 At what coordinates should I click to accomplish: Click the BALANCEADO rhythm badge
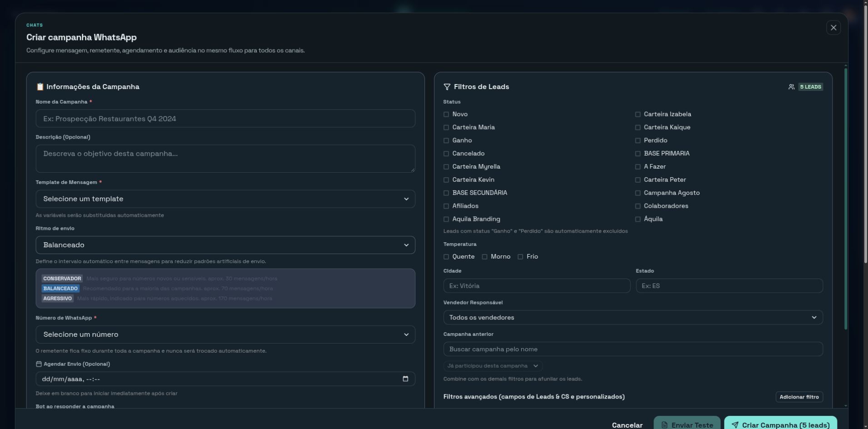tap(60, 289)
